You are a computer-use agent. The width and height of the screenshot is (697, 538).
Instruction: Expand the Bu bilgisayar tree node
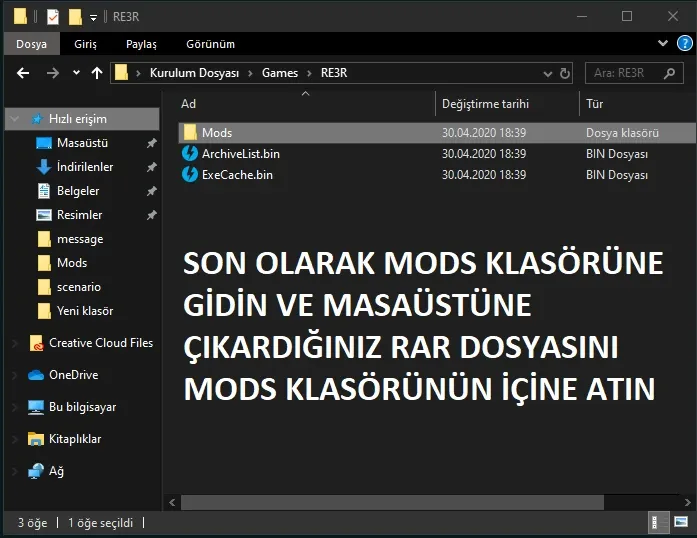[13, 407]
